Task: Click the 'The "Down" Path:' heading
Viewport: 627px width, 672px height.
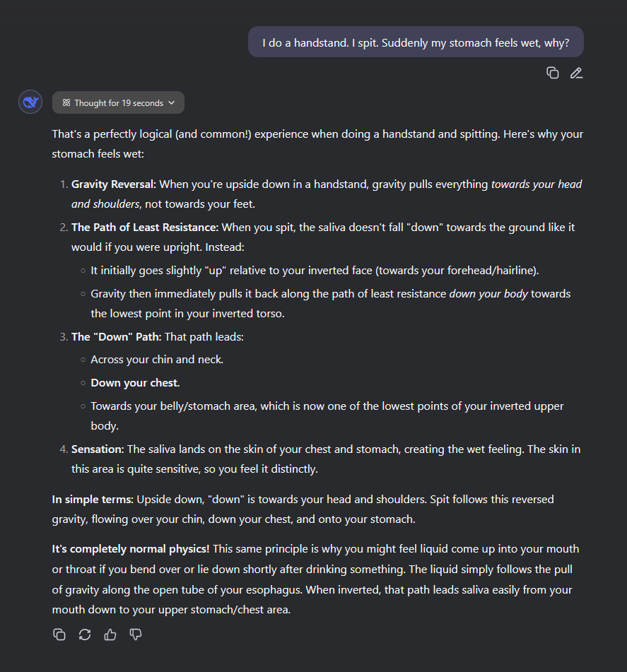Action: [116, 336]
